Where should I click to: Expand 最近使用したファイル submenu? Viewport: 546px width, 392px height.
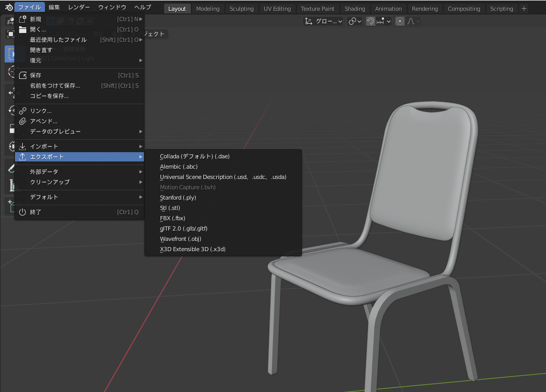point(79,40)
